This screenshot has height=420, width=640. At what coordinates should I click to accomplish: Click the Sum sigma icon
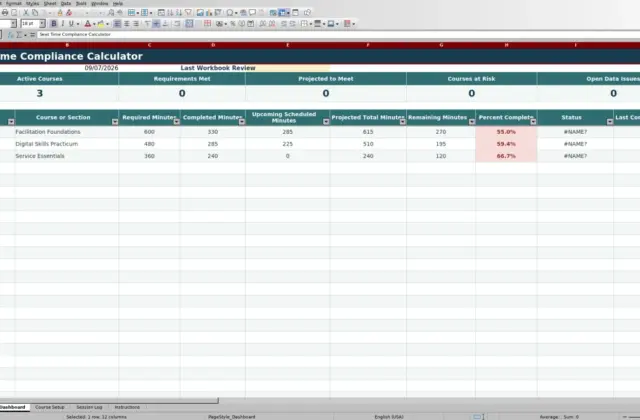[x=19, y=35]
